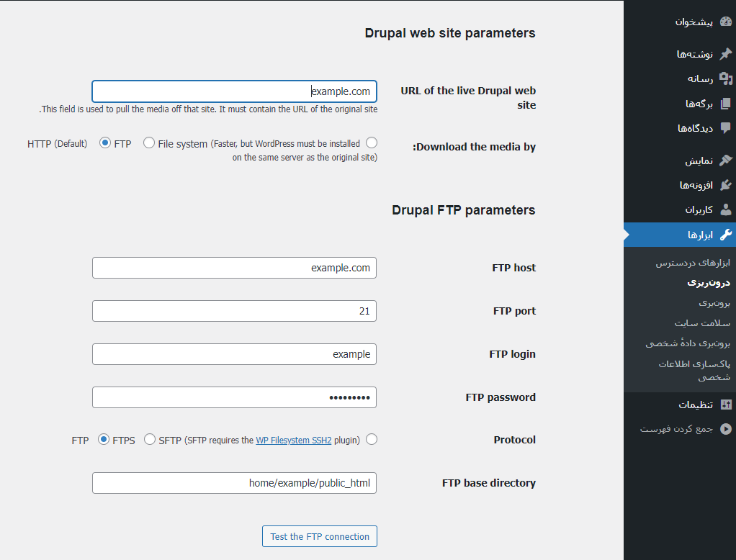
Task: Click the 'FTP login' label
Action: [x=512, y=354]
